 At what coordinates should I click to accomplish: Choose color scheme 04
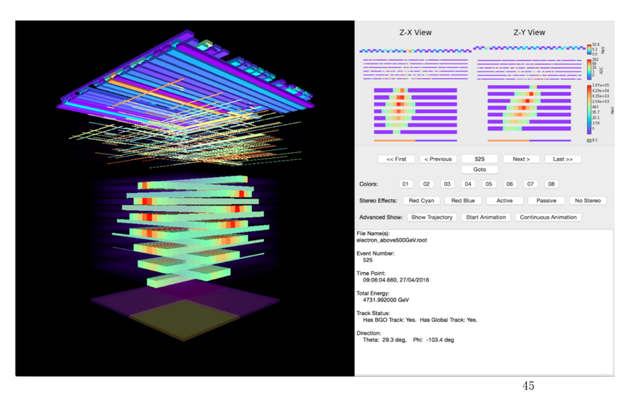click(468, 184)
